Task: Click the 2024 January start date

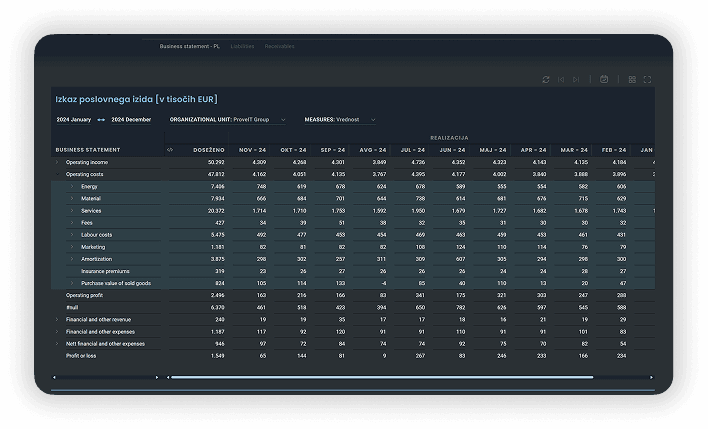Action: pos(73,119)
